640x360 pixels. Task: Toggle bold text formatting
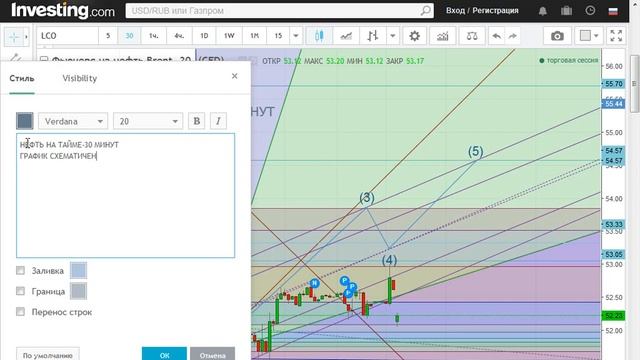coord(196,121)
